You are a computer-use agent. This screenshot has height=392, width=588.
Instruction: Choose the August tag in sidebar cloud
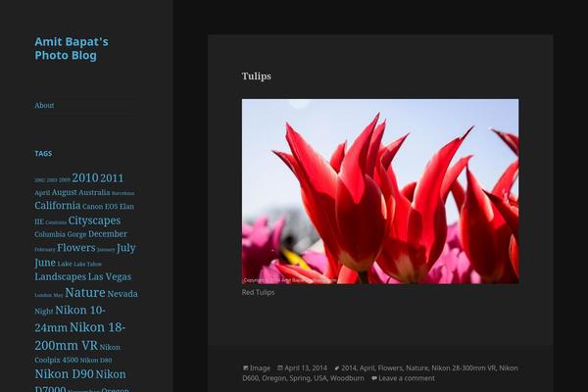[64, 192]
